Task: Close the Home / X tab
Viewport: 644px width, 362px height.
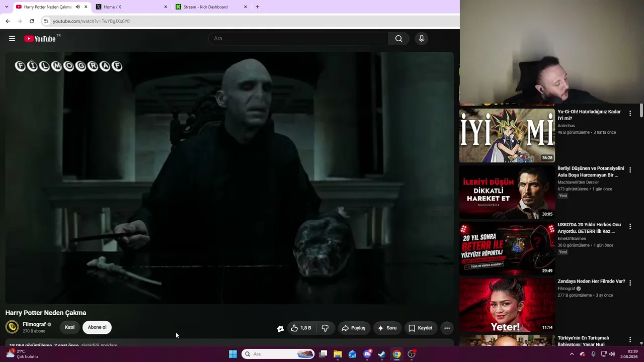Action: coord(166,7)
